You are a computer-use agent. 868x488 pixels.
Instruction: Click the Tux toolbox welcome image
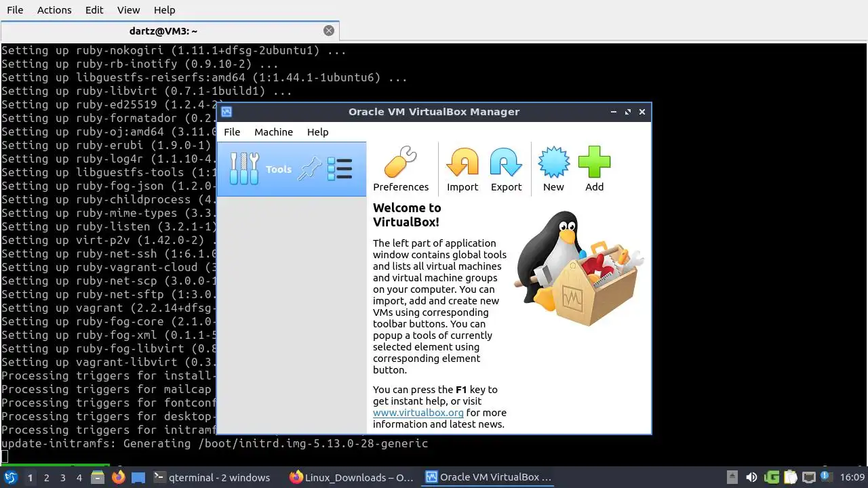[x=578, y=268]
